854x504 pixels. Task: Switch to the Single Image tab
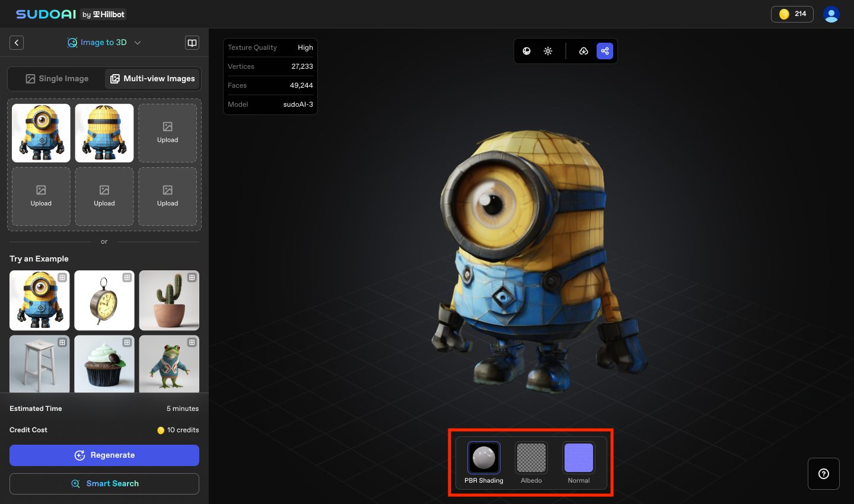click(x=57, y=79)
